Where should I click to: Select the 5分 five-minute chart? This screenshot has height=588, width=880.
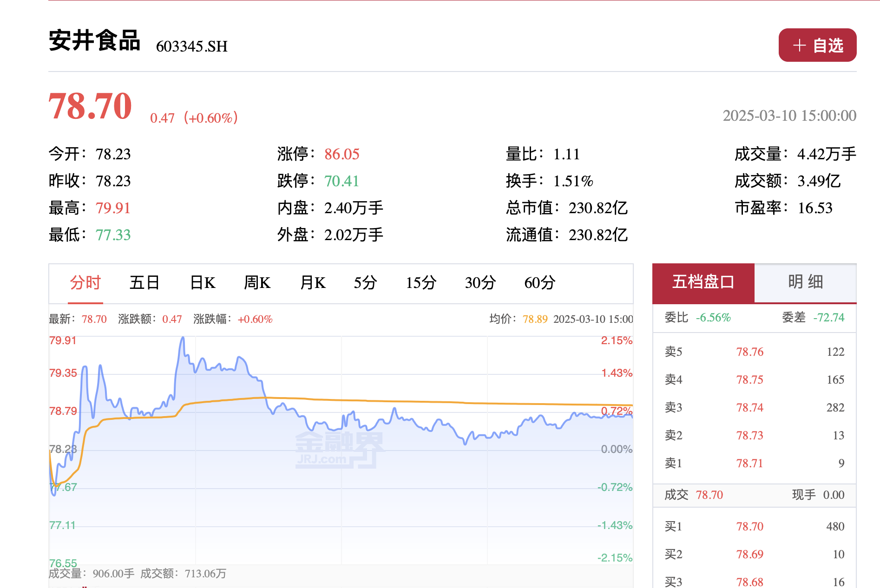tap(365, 283)
